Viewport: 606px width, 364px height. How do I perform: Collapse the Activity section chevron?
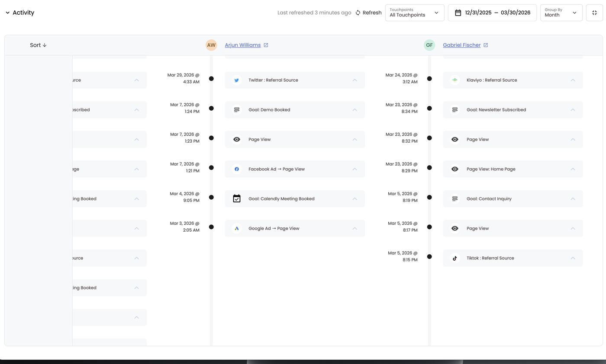pos(7,13)
